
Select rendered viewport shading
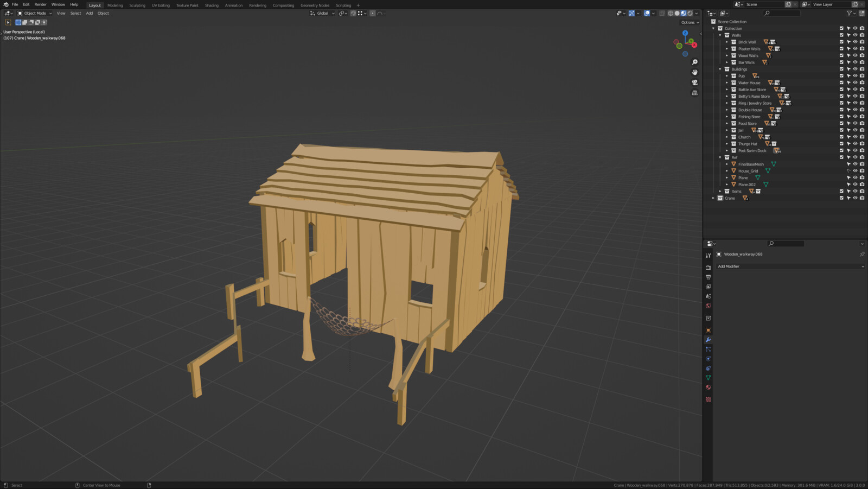click(690, 13)
